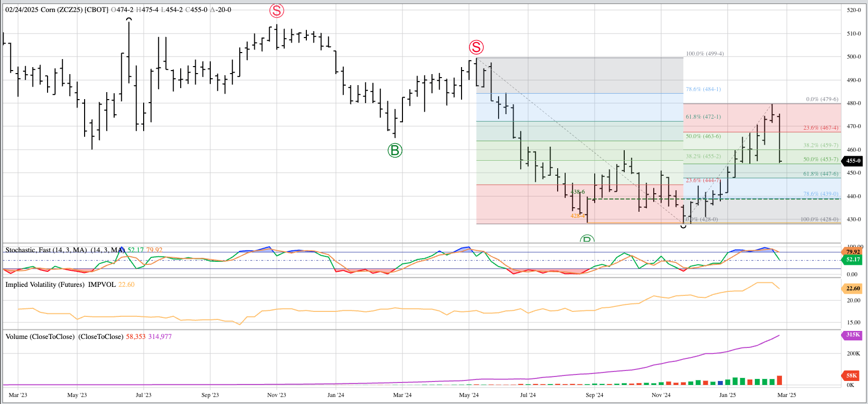Select the green 52.17 stochastic value tag
868x404 pixels.
pyautogui.click(x=852, y=259)
